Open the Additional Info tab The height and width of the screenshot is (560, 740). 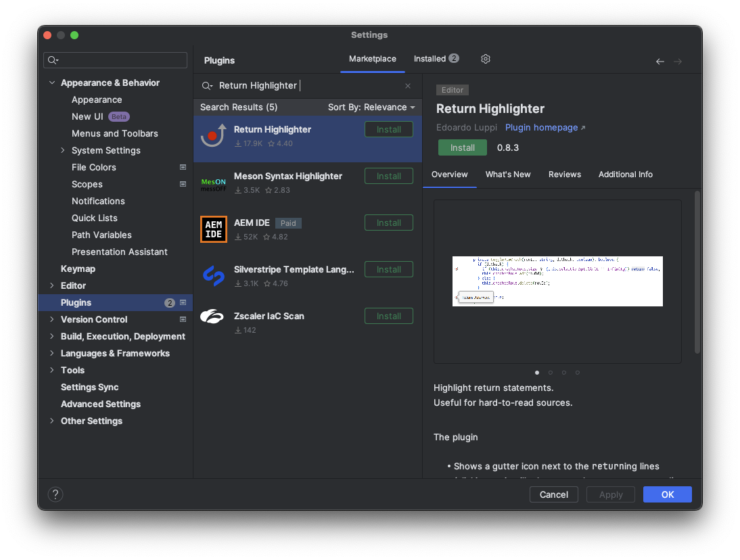[625, 174]
